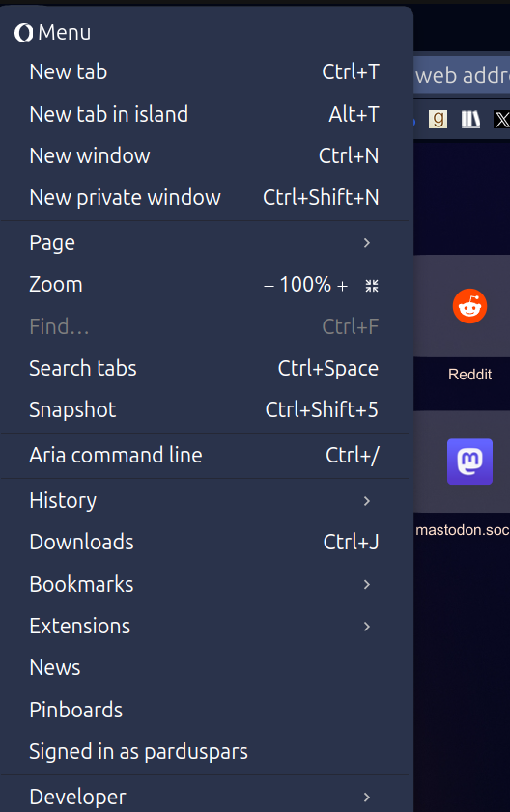Viewport: 510px width, 812px height.
Task: Select the Snapshot menu entry
Action: (x=205, y=409)
